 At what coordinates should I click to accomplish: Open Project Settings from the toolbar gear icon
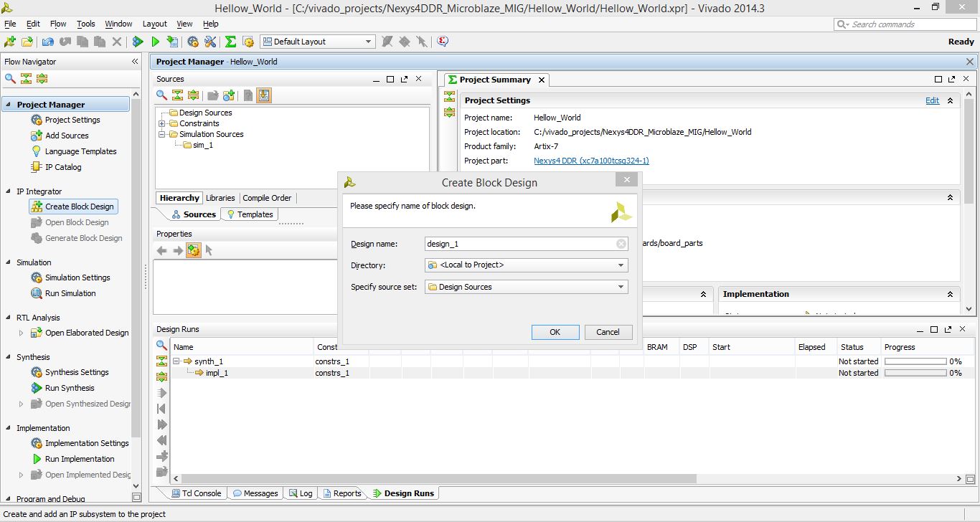pos(193,42)
